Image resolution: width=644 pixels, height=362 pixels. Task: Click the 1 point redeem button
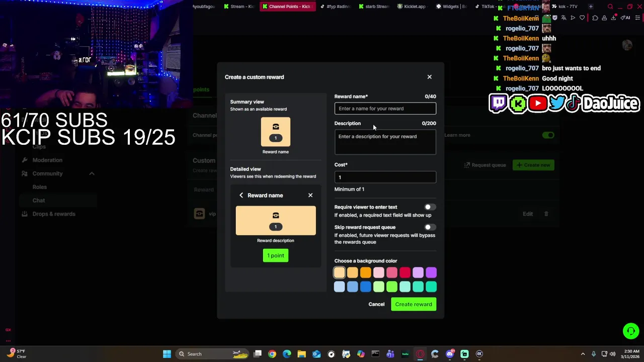pyautogui.click(x=276, y=255)
